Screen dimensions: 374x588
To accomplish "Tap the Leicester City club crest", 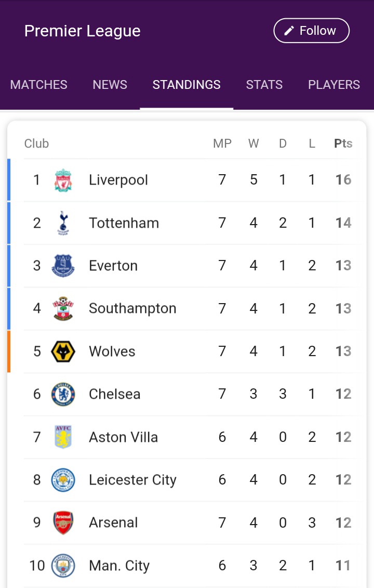I will click(x=63, y=480).
